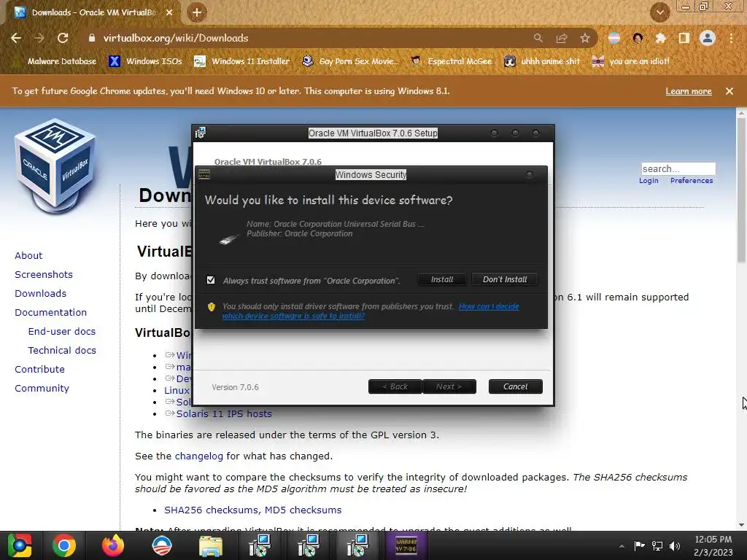Open the Preferences link

coord(692,181)
